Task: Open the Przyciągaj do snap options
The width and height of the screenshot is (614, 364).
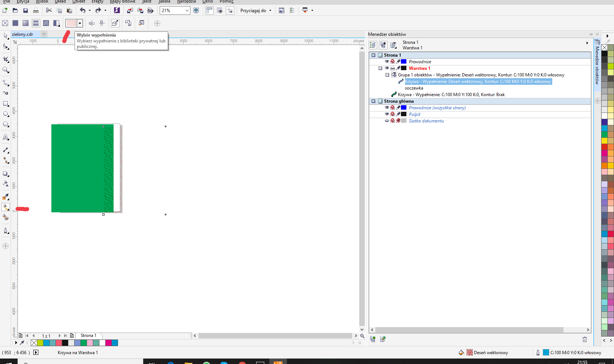Action: tap(255, 11)
